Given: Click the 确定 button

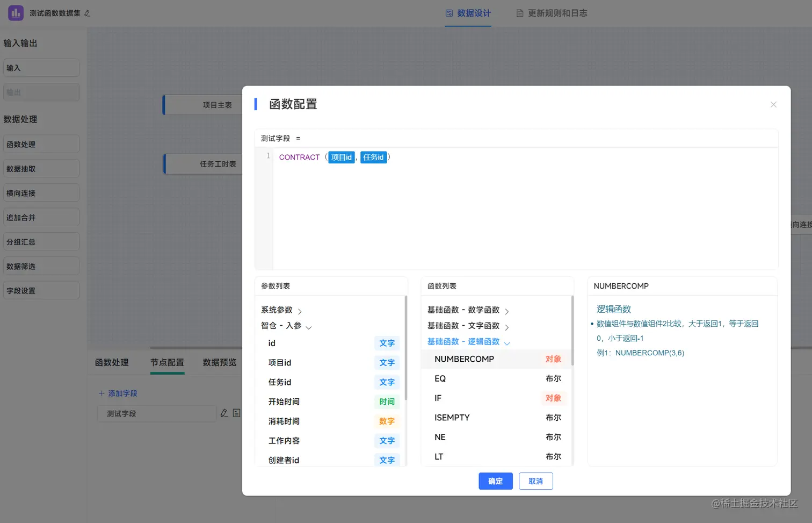Looking at the screenshot, I should (x=495, y=481).
